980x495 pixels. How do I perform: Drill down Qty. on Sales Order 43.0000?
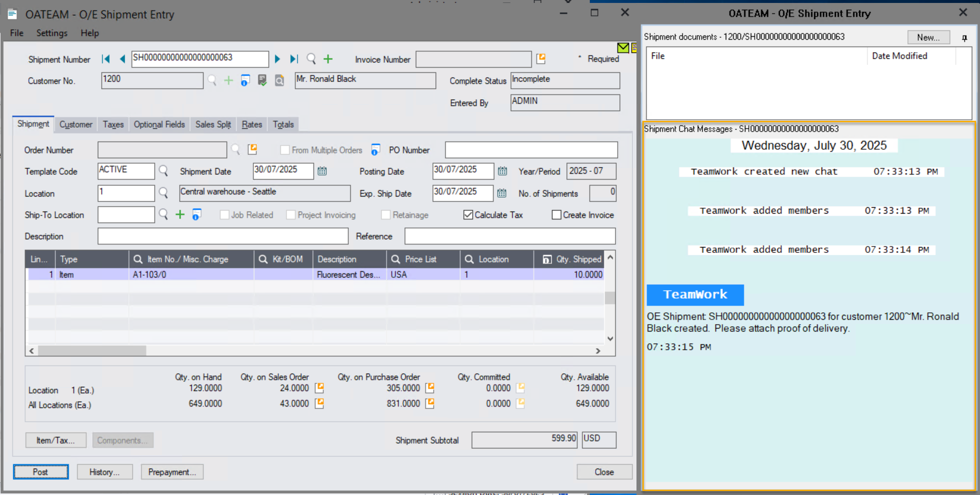click(319, 403)
